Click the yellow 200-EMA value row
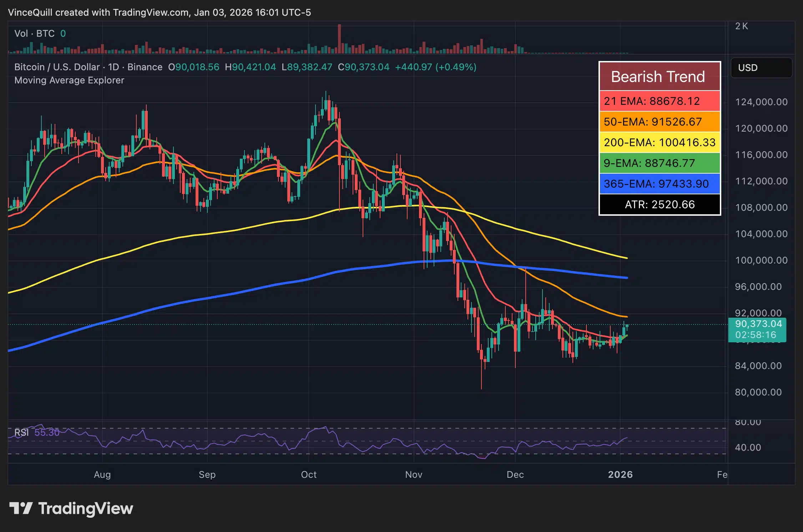Viewport: 803px width, 532px height. click(x=659, y=143)
